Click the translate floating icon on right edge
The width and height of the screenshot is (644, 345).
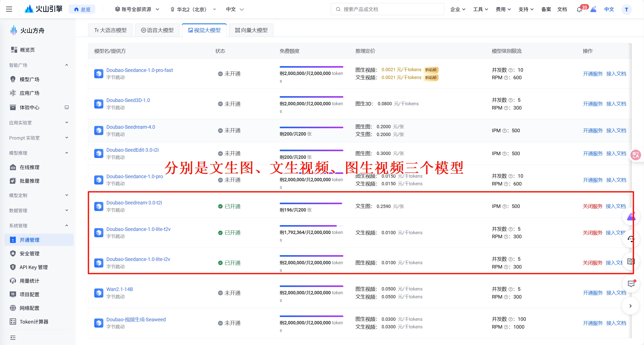(635, 155)
